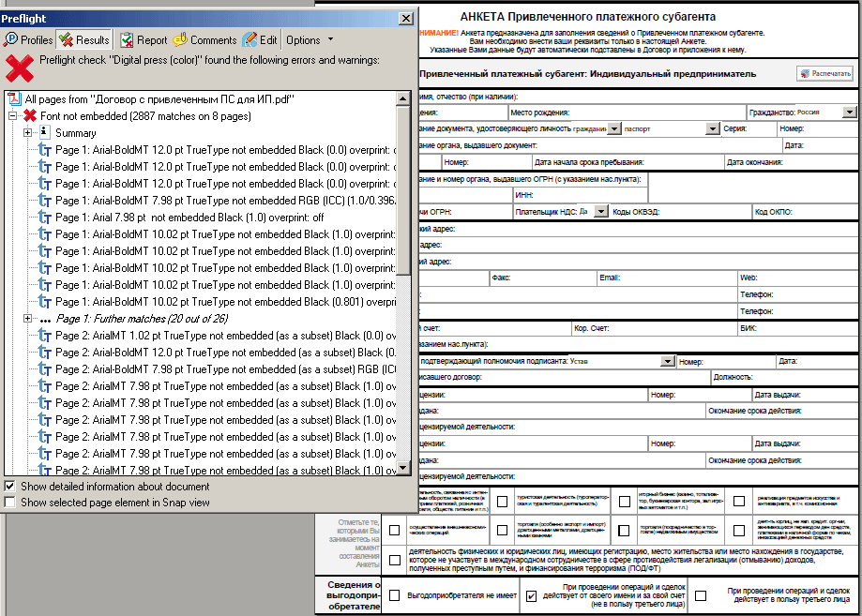Image resolution: width=862 pixels, height=616 pixels.
Task: Click the "Распечатать" print button in the form
Action: [x=824, y=74]
